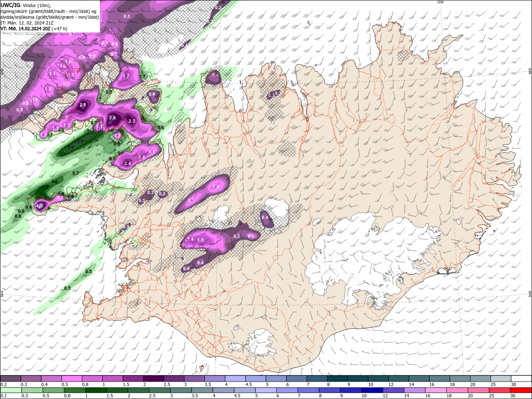Viewport: 532px width, 399px height.
Task: Pick the pale green rain swatch between 0.1 and 0.3
Action: pos(11,390)
